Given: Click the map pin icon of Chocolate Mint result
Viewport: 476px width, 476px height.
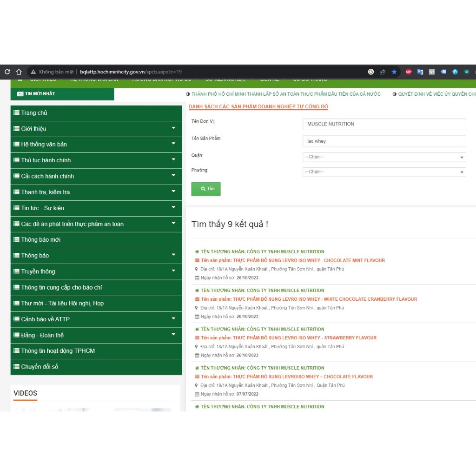Looking at the screenshot, I should click(197, 269).
